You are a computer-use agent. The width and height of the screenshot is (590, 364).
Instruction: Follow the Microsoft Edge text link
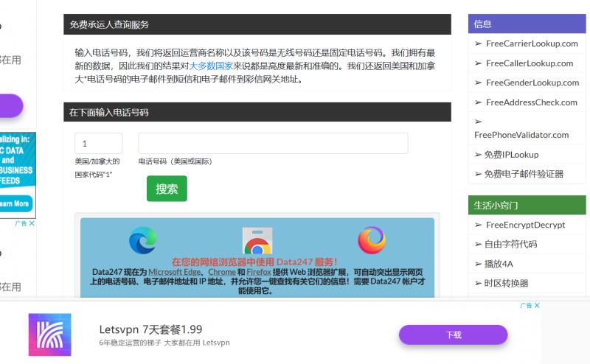[174, 272]
